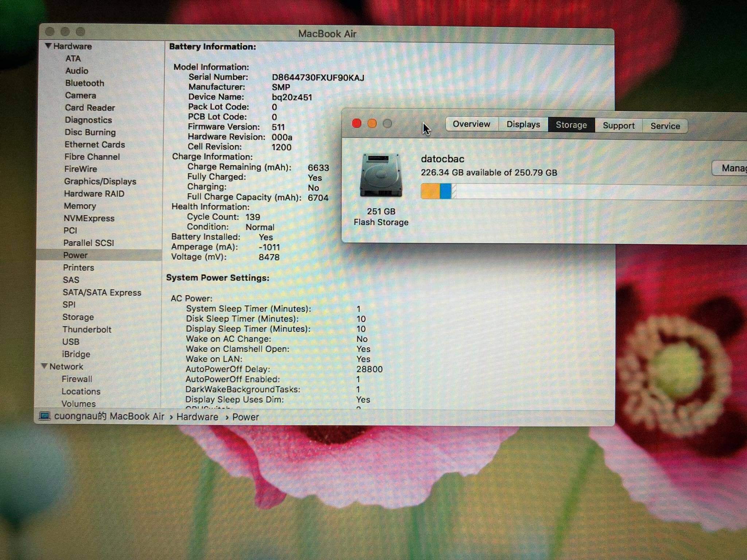747x560 pixels.
Task: Collapse the Network section triangle
Action: coord(44,366)
